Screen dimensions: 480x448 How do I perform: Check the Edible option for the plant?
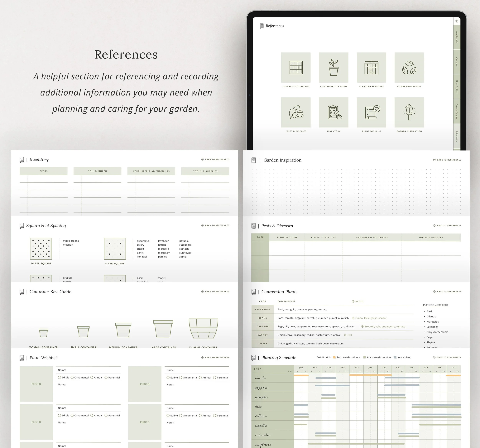click(59, 378)
